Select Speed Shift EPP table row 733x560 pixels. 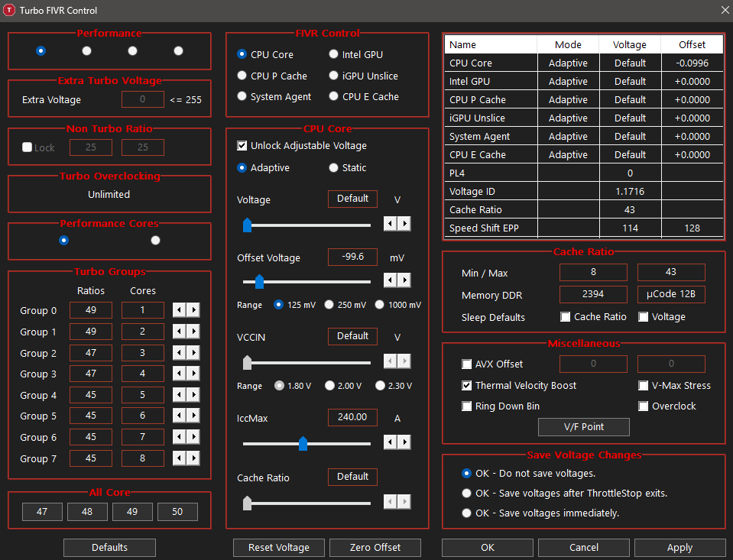[x=584, y=228]
